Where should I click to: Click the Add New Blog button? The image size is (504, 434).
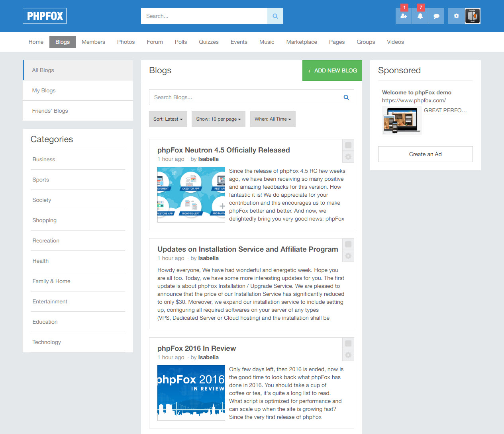tap(332, 70)
